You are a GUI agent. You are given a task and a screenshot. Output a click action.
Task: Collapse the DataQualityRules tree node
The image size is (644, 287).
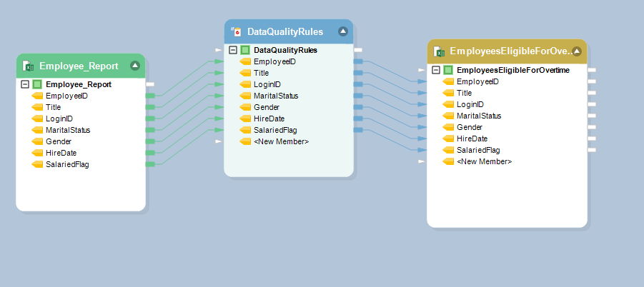coord(233,50)
